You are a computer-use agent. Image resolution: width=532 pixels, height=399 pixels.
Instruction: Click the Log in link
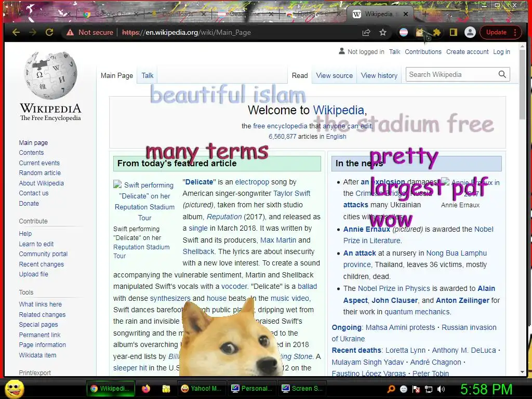(501, 51)
